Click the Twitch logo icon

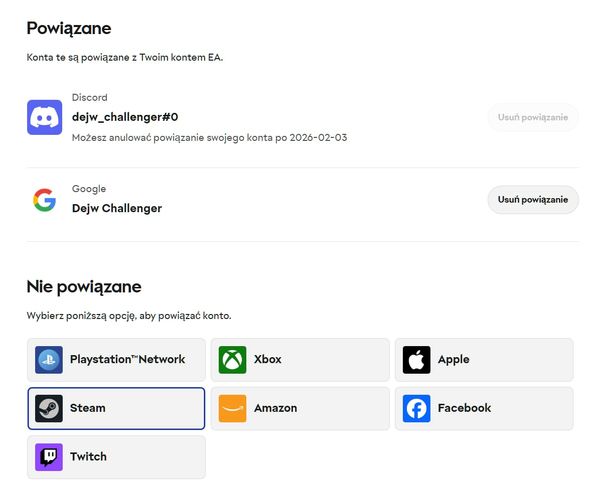(x=49, y=457)
